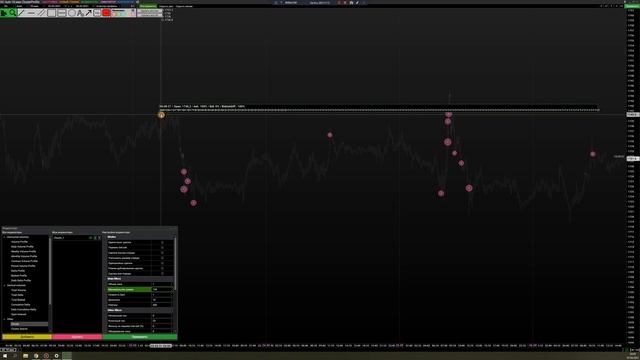Collapse the Other tree group
Viewport: 640px width, 360px height.
click(x=4, y=319)
